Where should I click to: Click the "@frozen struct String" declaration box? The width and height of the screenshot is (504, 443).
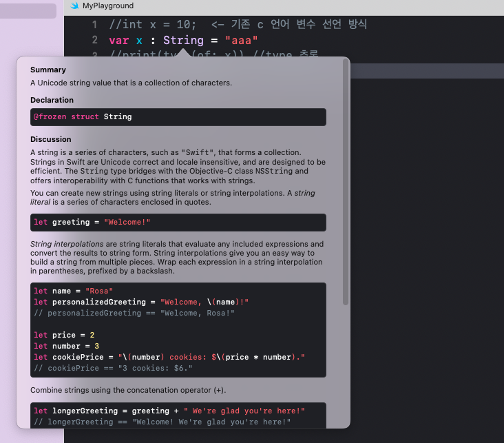pos(178,117)
